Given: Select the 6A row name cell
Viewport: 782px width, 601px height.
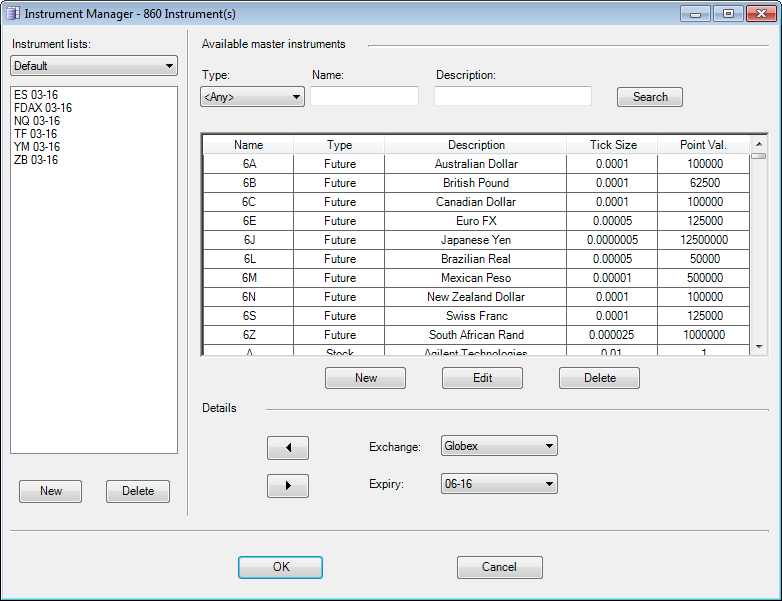Looking at the screenshot, I should 249,164.
